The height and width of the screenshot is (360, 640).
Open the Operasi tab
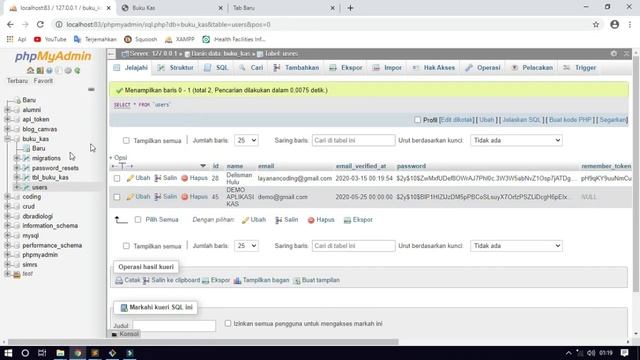tap(483, 68)
